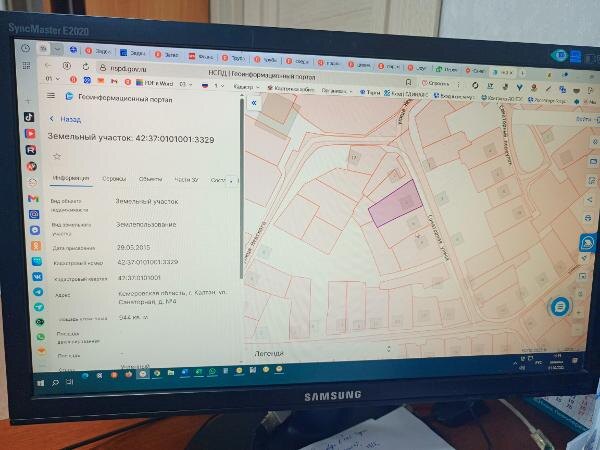The image size is (600, 450).
Task: Open the Gmail icon in the sidebar
Action: pyautogui.click(x=33, y=199)
